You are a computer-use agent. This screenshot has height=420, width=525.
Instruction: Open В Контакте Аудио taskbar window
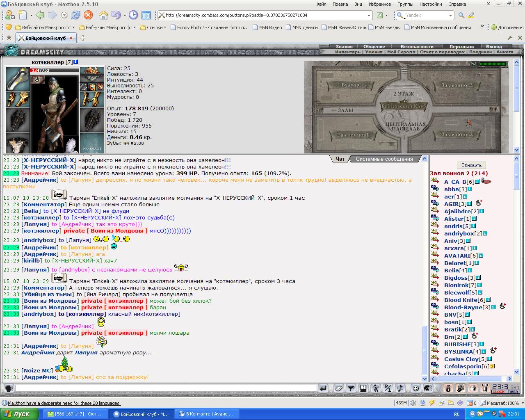(x=206, y=414)
